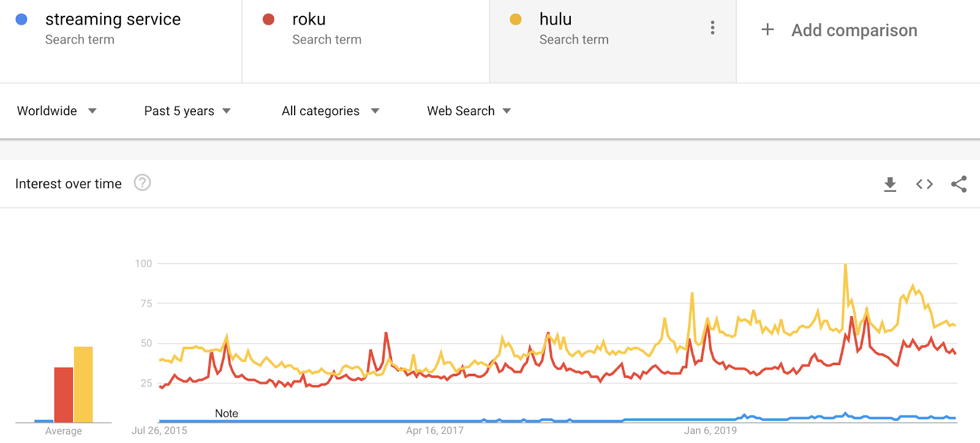The width and height of the screenshot is (980, 443).
Task: Click the yellow hulu average bar
Action: (83, 385)
